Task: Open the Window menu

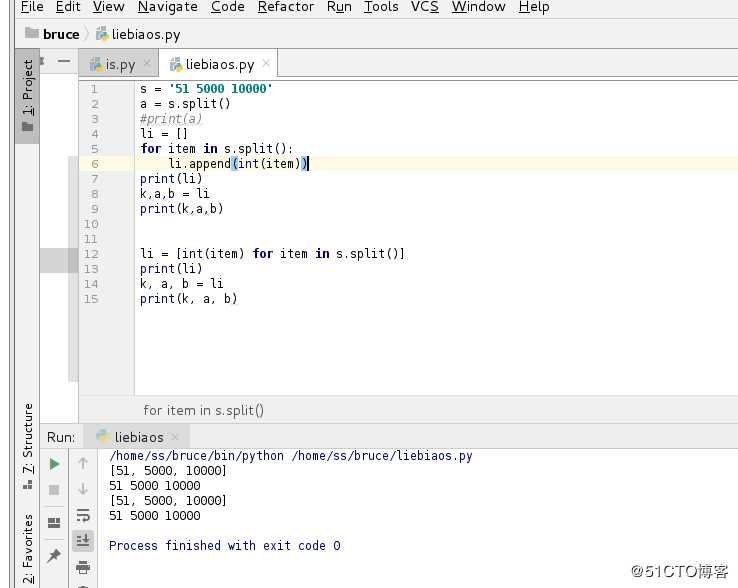Action: coord(478,7)
